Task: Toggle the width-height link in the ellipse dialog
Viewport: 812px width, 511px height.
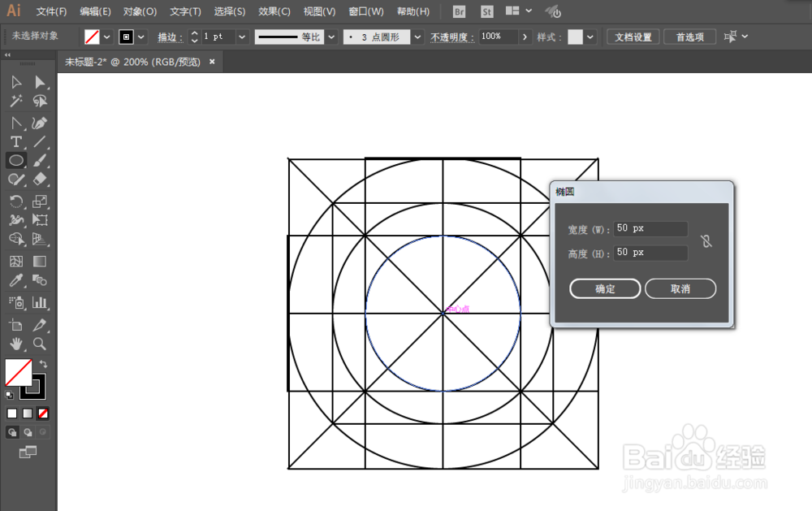Action: tap(706, 240)
